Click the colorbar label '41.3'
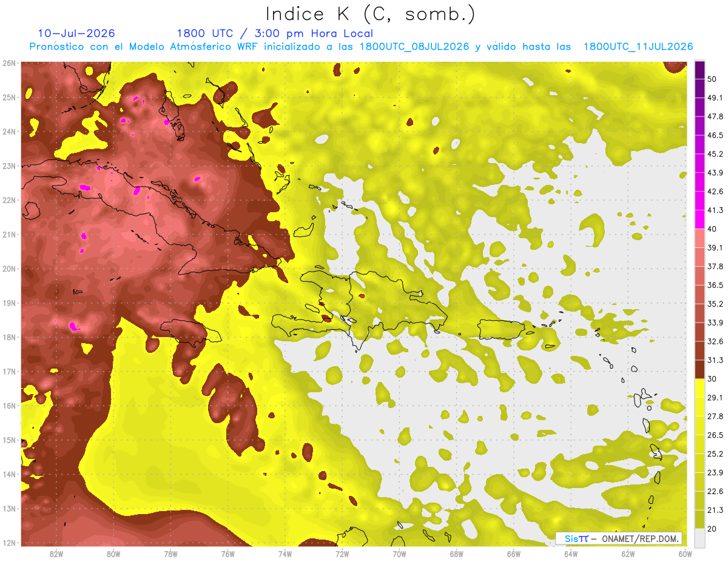This screenshot has width=728, height=562. click(715, 210)
